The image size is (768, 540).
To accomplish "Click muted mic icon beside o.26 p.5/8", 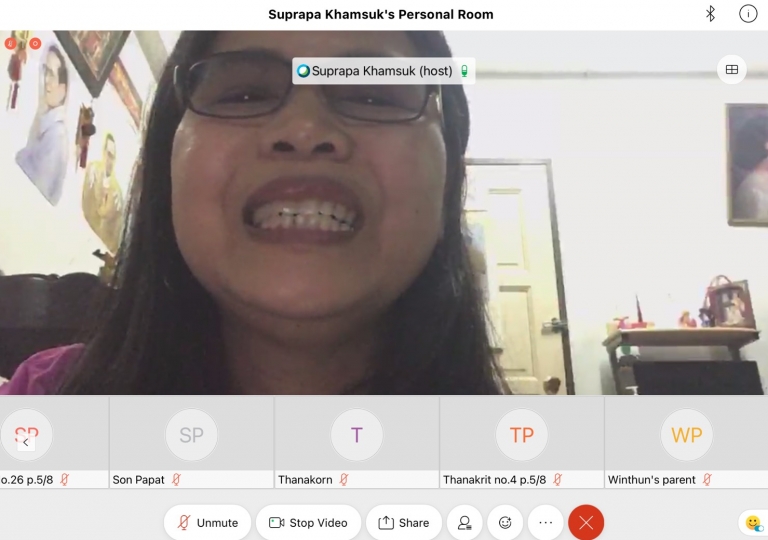I will (x=64, y=479).
